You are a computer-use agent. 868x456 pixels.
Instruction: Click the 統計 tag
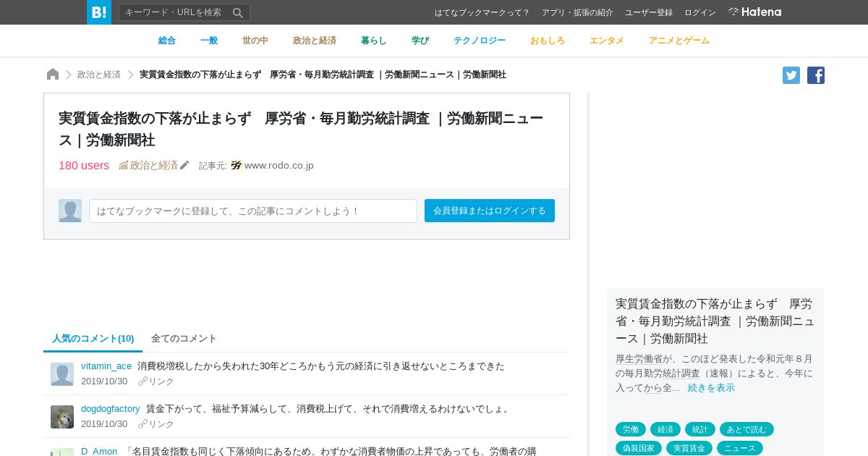[700, 429]
